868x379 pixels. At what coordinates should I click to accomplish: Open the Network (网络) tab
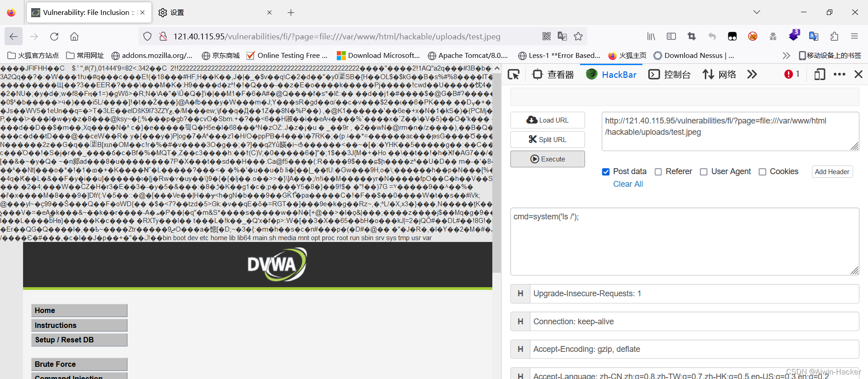pos(719,74)
